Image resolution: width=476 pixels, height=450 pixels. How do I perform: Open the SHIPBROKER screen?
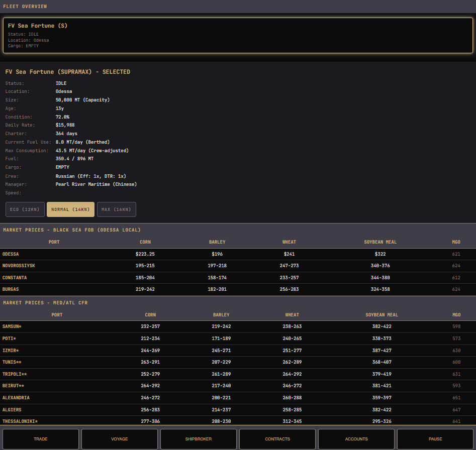[199, 439]
